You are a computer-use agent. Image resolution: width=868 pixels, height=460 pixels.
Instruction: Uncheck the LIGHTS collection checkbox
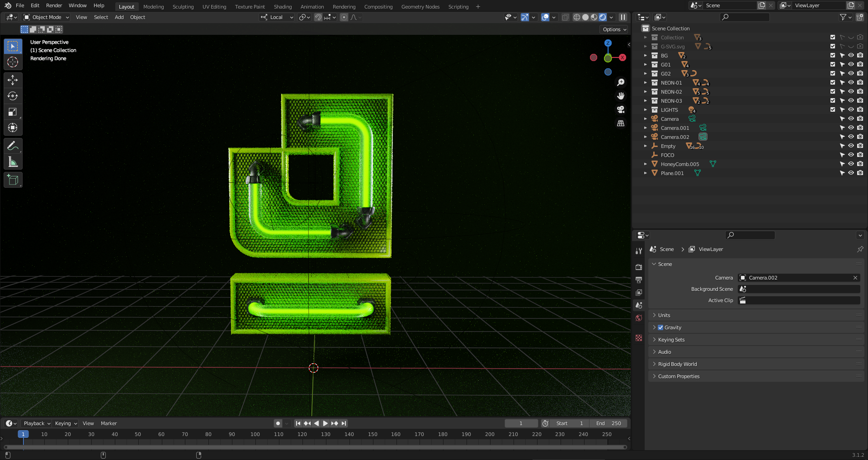tap(833, 110)
